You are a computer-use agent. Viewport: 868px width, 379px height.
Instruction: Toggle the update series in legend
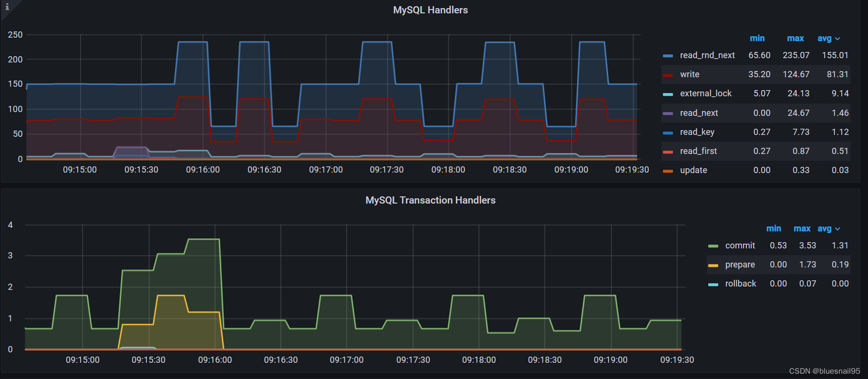click(x=693, y=170)
